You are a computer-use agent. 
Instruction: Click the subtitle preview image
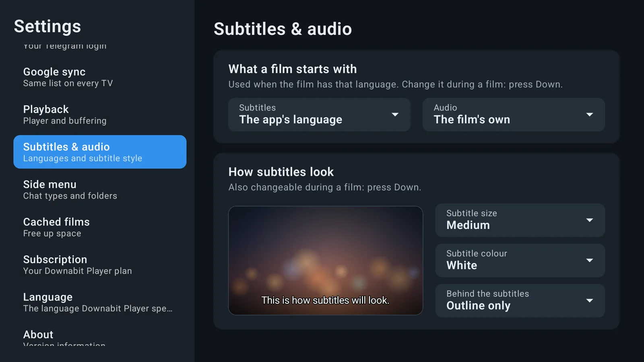[326, 260]
